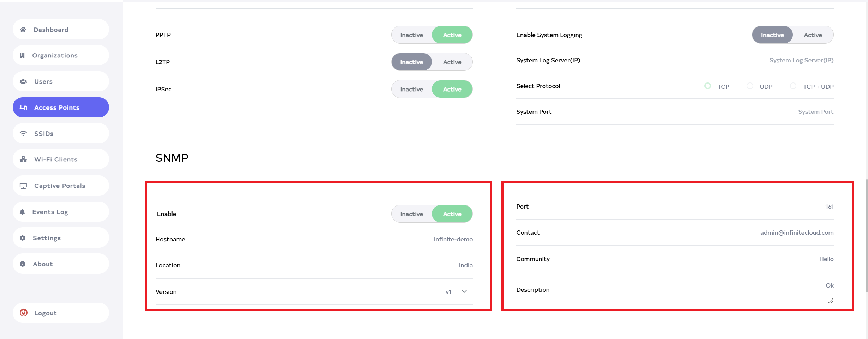868x339 pixels.
Task: Set PPTP to Inactive
Action: (x=411, y=35)
